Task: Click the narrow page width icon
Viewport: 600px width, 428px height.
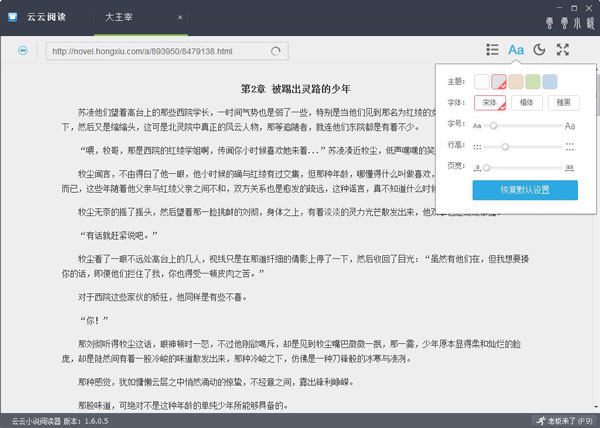Action: click(x=477, y=167)
